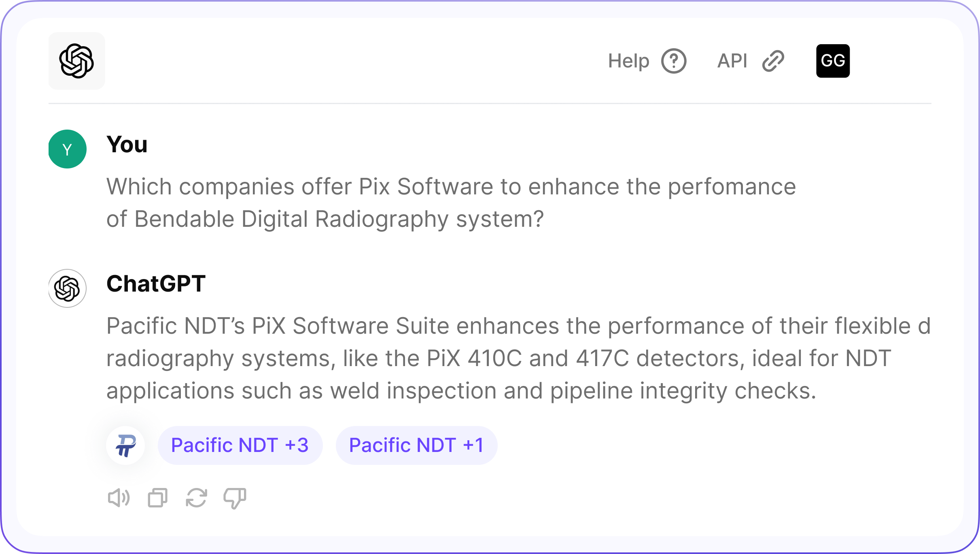
Task: Click the Pacific NDT source logo icon
Action: 126,445
